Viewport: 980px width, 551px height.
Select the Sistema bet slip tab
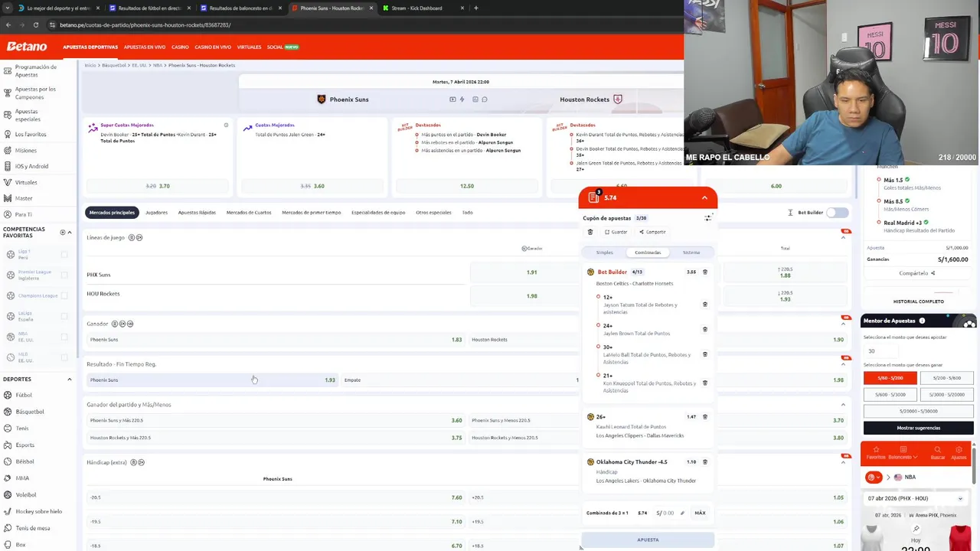[x=691, y=253]
